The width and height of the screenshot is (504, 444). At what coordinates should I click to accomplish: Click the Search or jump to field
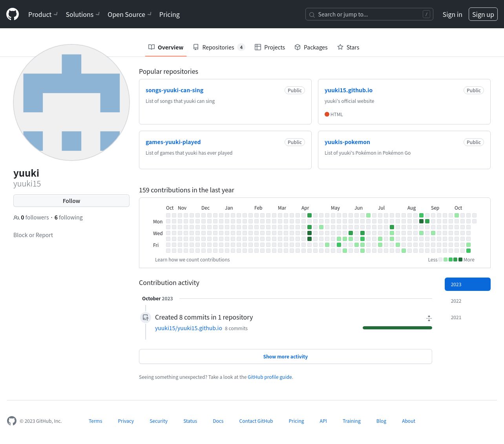[x=369, y=15]
